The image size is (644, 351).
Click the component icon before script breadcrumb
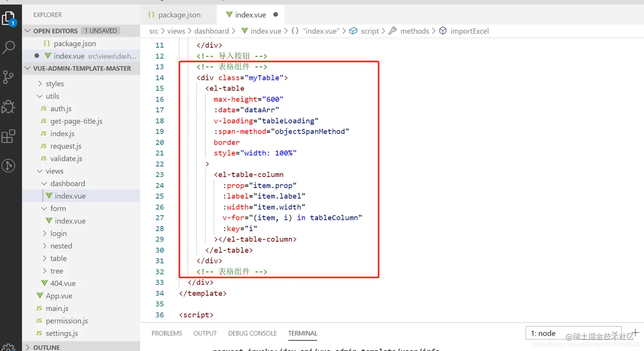coord(353,31)
